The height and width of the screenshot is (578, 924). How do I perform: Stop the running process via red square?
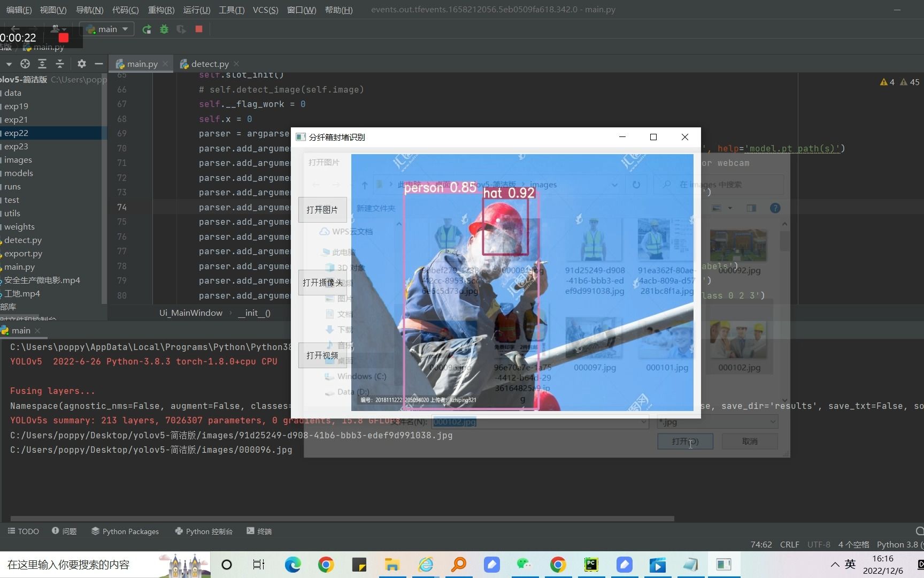199,29
